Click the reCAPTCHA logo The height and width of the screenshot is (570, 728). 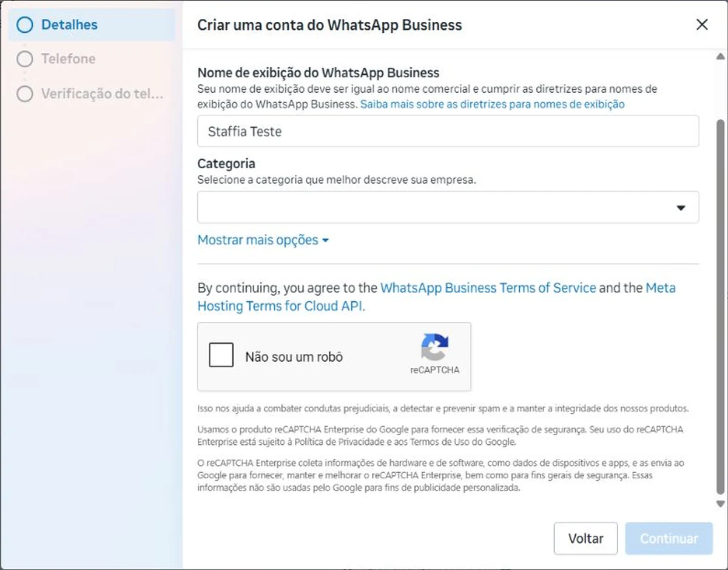434,348
